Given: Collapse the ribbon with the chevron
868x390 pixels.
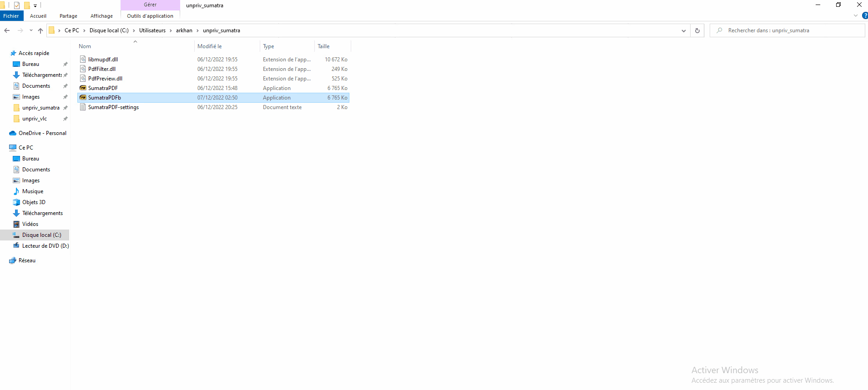Looking at the screenshot, I should point(856,15).
